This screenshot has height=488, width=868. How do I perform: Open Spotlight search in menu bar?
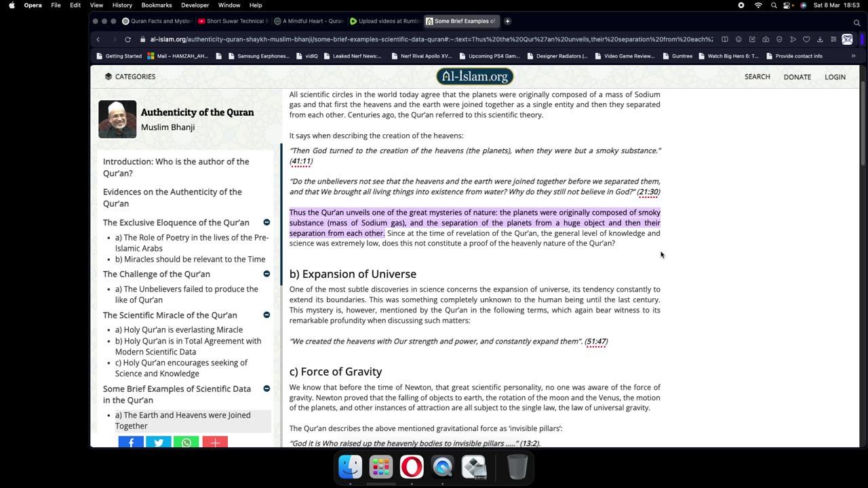pos(773,5)
